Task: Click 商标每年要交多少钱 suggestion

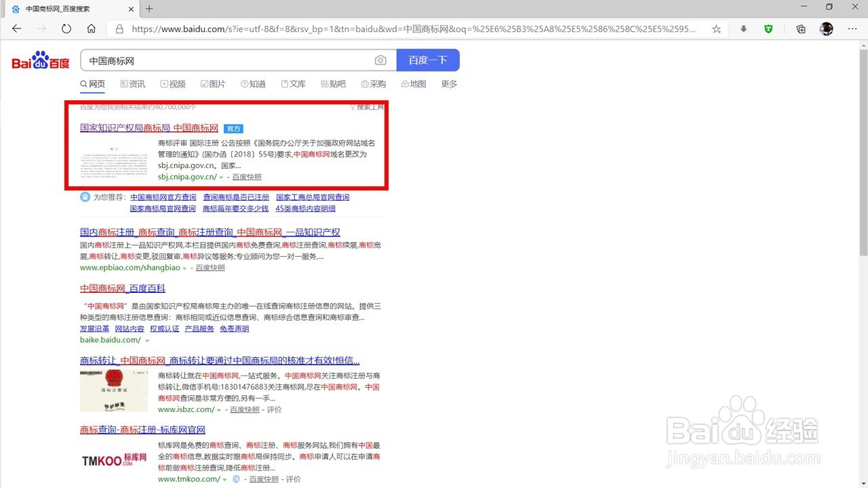Action: tap(235, 209)
